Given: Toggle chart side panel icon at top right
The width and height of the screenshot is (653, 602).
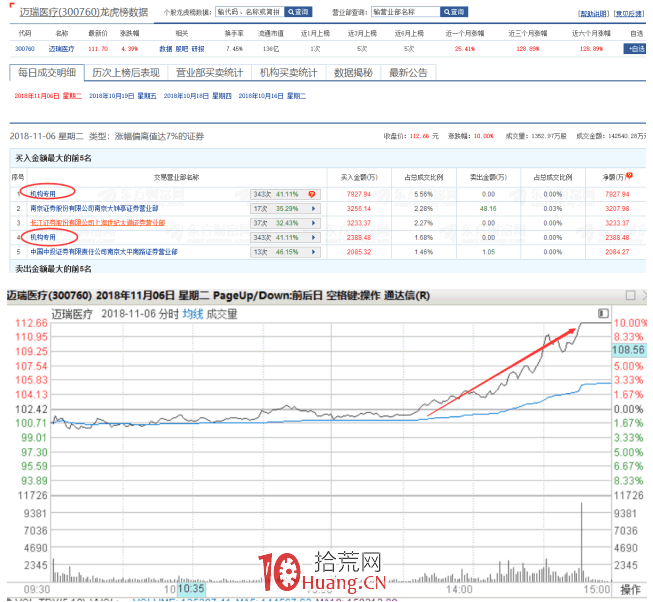Looking at the screenshot, I should (603, 313).
